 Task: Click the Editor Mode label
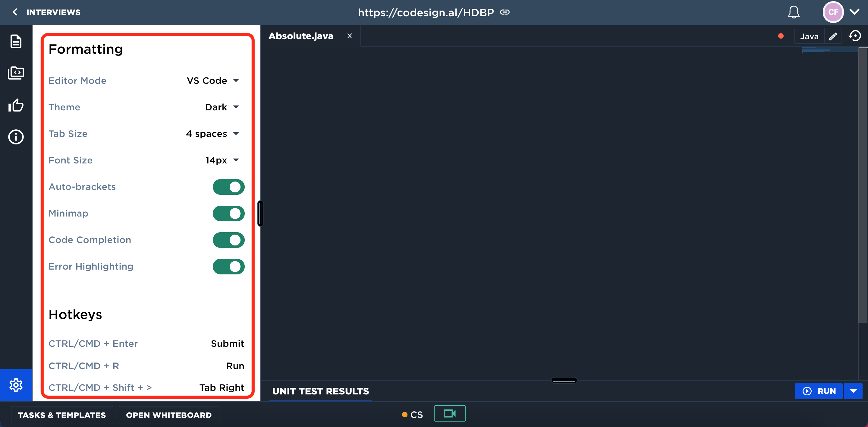[x=77, y=81]
